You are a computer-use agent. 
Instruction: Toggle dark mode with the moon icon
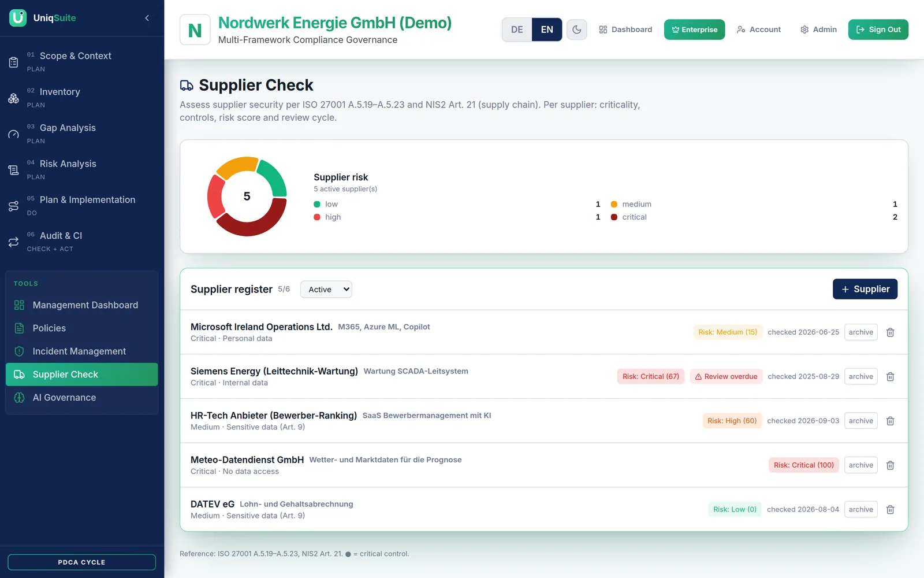click(576, 29)
